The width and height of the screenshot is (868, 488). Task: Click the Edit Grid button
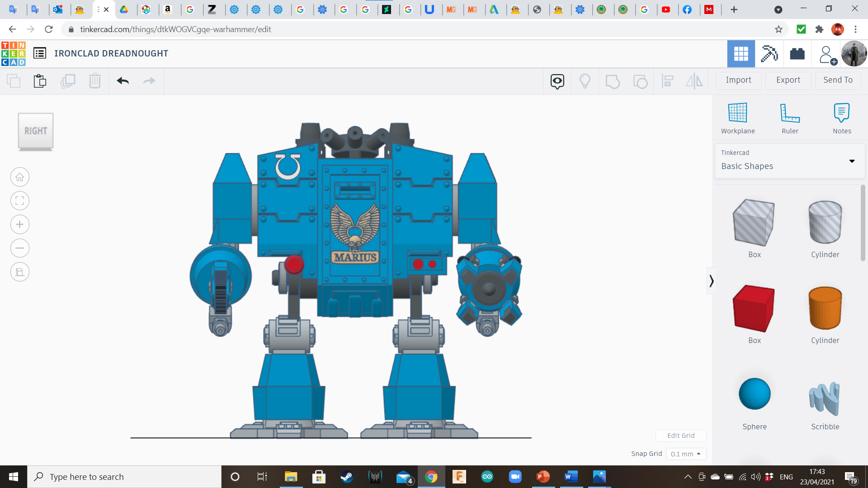680,435
